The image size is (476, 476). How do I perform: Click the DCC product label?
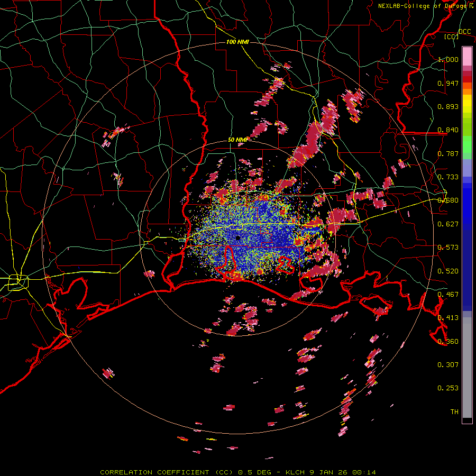coord(464,32)
